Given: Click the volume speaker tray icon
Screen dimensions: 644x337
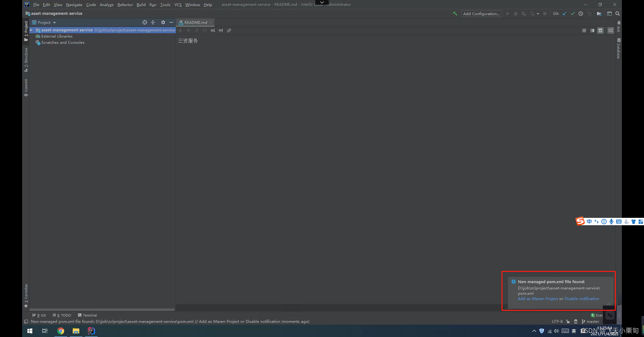Looking at the screenshot, I should [557, 331].
